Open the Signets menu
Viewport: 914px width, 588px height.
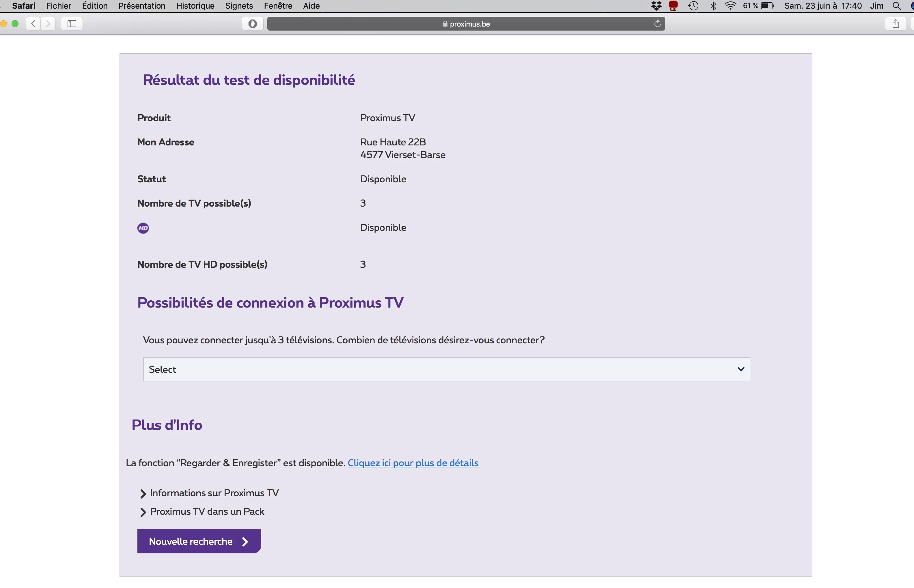coord(239,6)
